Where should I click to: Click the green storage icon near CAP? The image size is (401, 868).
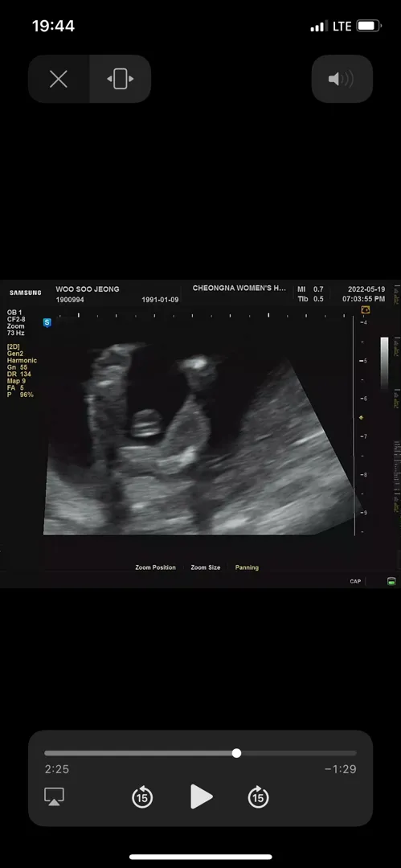(391, 581)
